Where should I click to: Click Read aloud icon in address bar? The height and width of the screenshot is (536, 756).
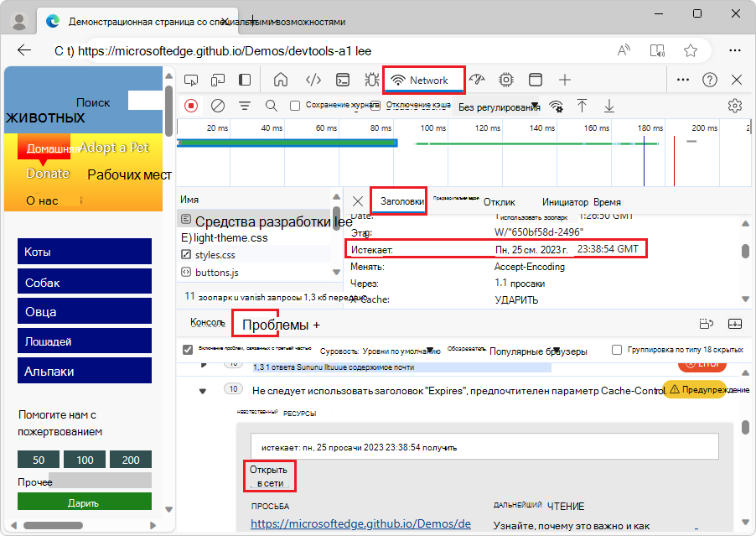click(624, 50)
